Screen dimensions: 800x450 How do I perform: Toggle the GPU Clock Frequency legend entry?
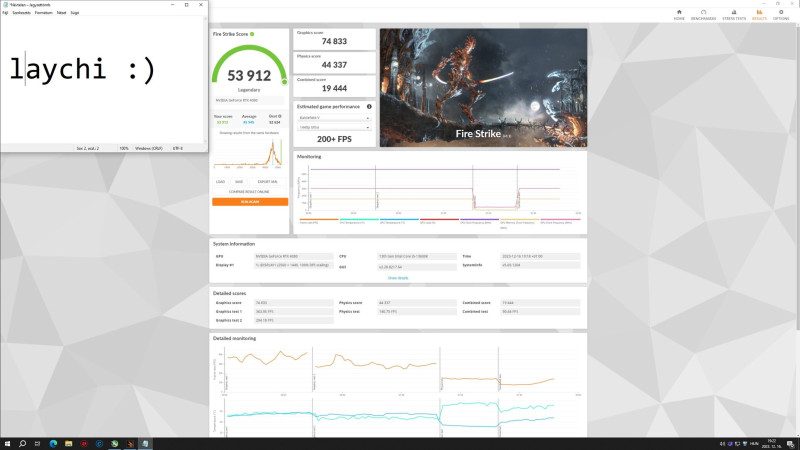(x=560, y=221)
